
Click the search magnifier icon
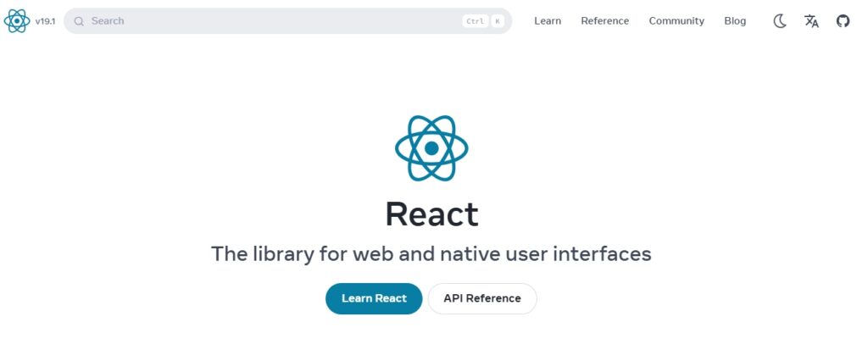79,21
